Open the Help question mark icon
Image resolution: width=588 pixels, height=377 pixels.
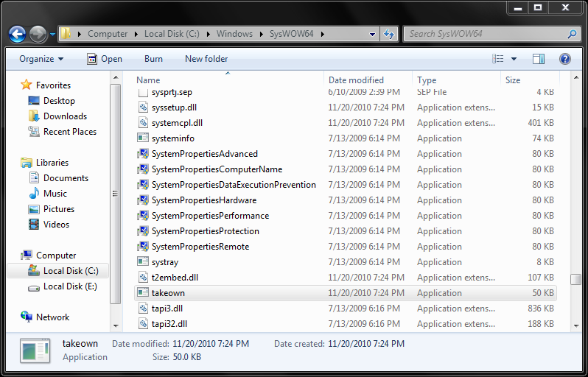564,59
